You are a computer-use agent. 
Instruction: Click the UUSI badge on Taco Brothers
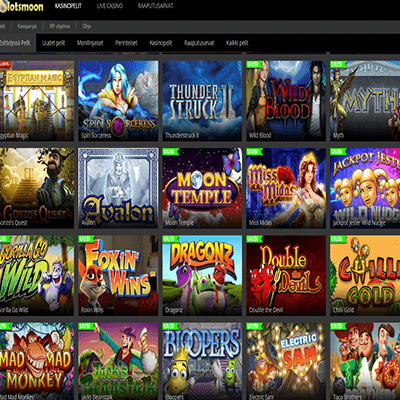pyautogui.click(x=338, y=326)
